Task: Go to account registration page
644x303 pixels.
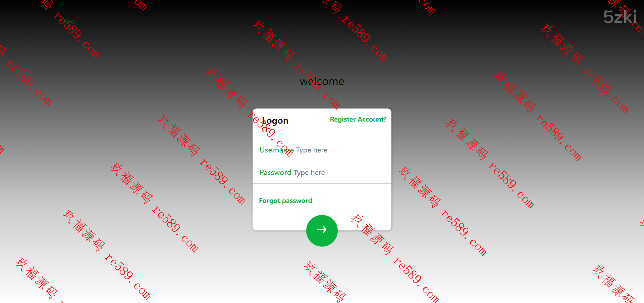Action: coord(358,119)
